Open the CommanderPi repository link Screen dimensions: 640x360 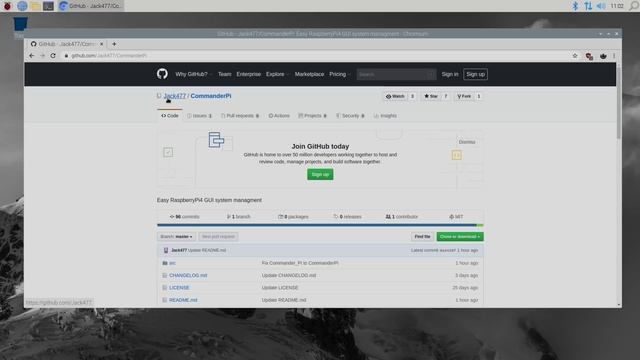click(211, 96)
